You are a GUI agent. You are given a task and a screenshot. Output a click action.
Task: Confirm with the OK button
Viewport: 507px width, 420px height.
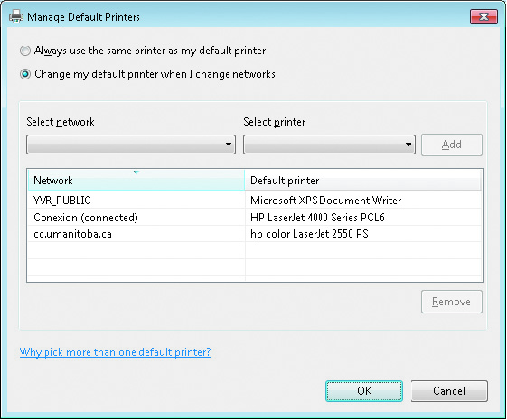[x=364, y=391]
